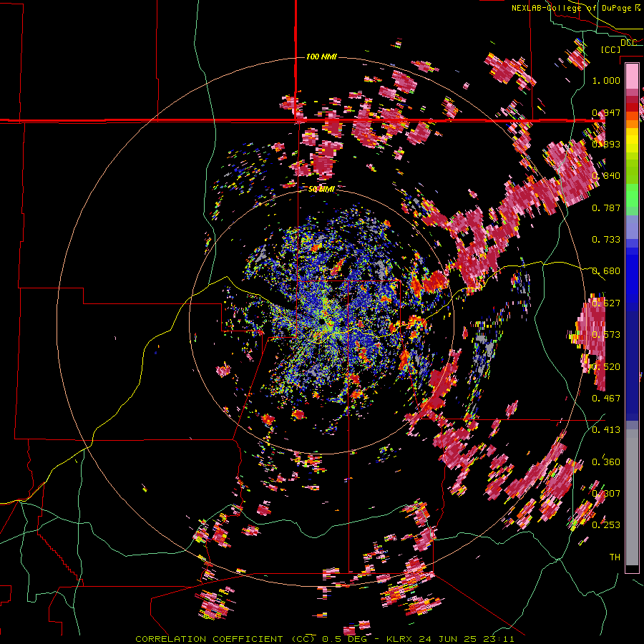Screen dimensions: 644x644
Task: Select the 0.573 scale value
Action: point(606,335)
